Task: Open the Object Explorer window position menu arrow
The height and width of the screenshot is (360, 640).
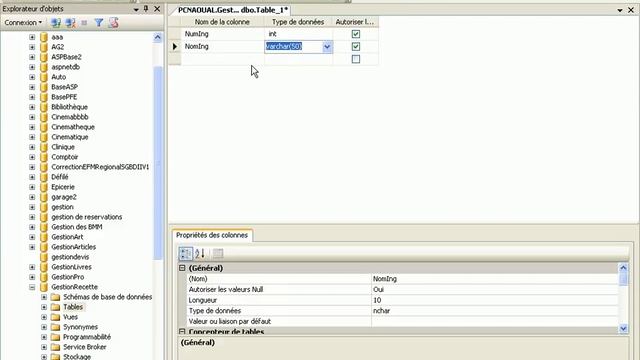Action: (136, 9)
